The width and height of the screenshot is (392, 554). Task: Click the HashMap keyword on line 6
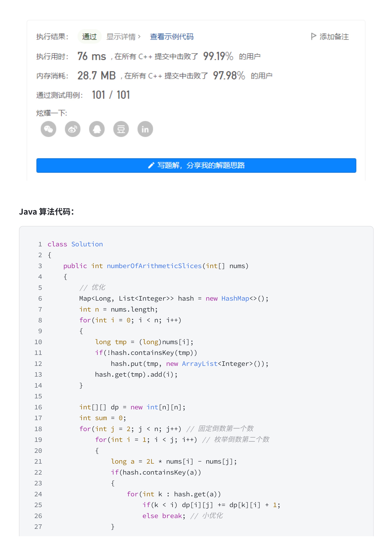235,298
